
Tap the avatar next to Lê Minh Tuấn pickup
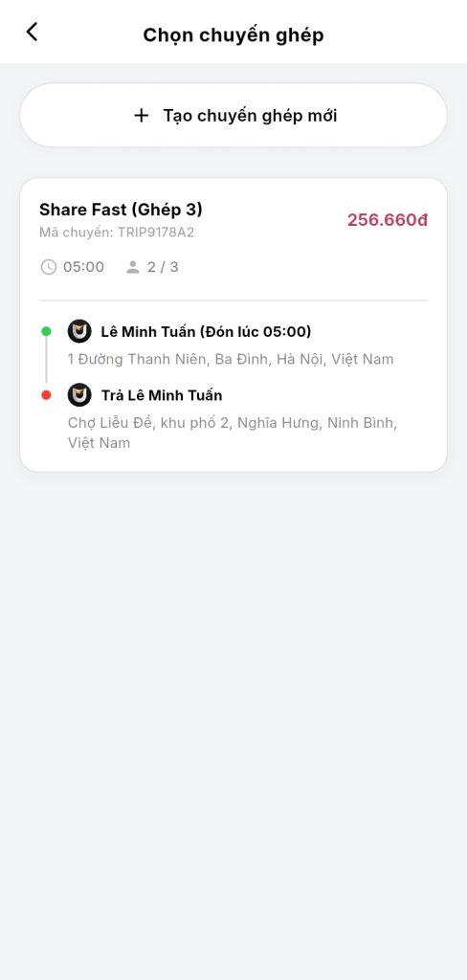coord(79,331)
